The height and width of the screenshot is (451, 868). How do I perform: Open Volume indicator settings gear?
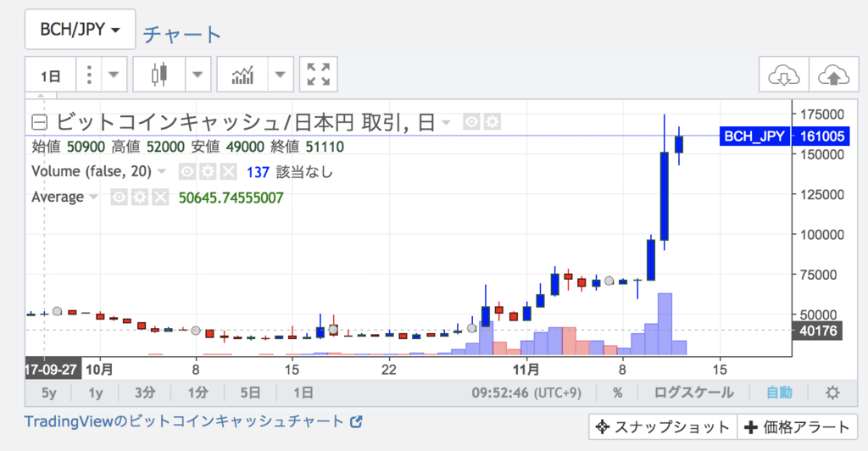tap(208, 172)
